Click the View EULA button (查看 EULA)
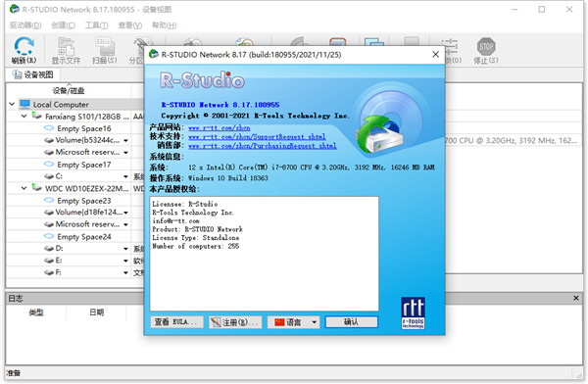Viewport: 588px width, 384px height. (x=177, y=322)
